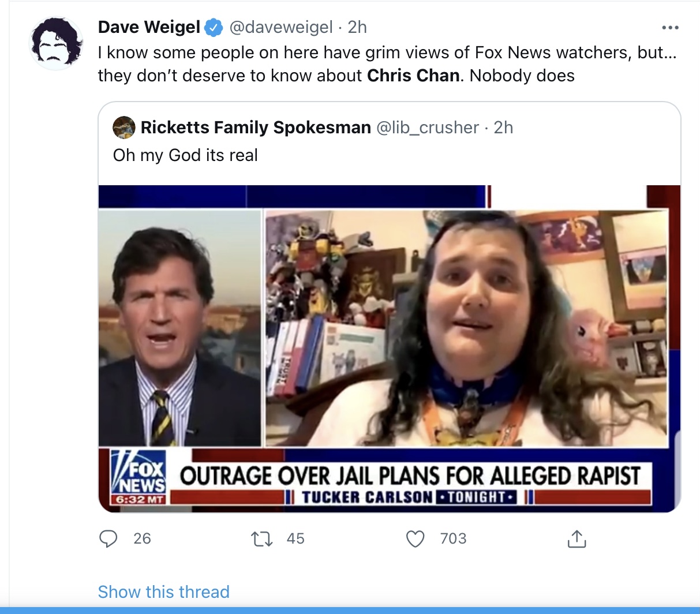Viewport: 700px width, 614px height.
Task: Open Ricketts Family Spokesman's small avatar
Action: pos(124,128)
